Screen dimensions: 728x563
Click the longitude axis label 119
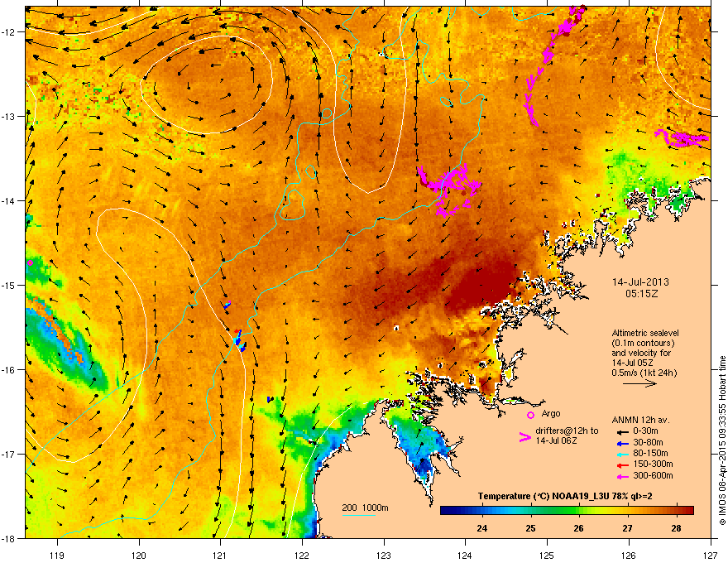(x=57, y=555)
